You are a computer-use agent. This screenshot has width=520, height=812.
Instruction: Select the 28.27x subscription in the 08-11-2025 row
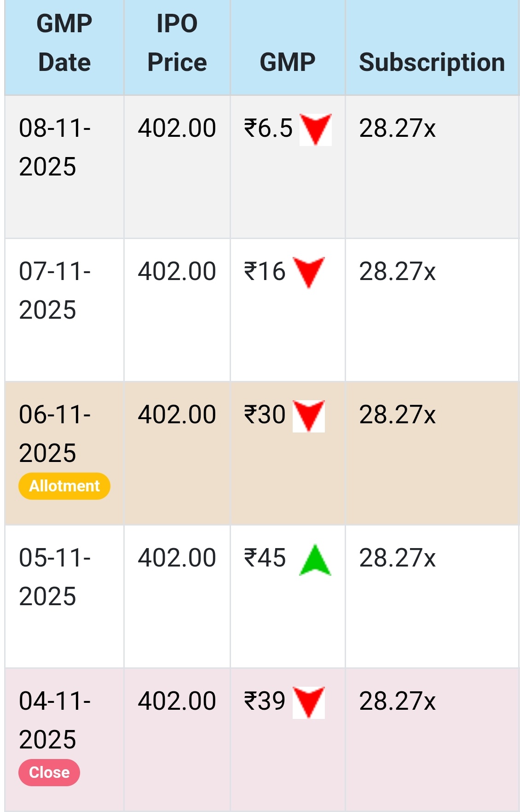tap(397, 128)
